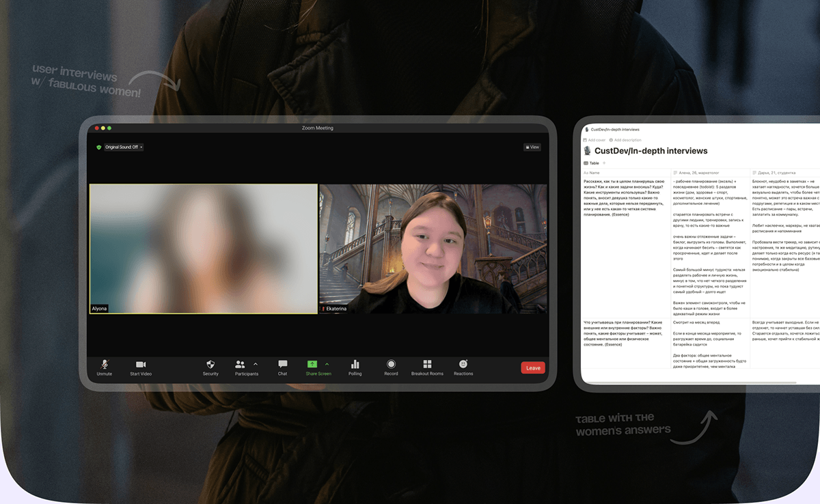This screenshot has height=504, width=820.
Task: Open the View layout dropdown
Action: [x=532, y=147]
